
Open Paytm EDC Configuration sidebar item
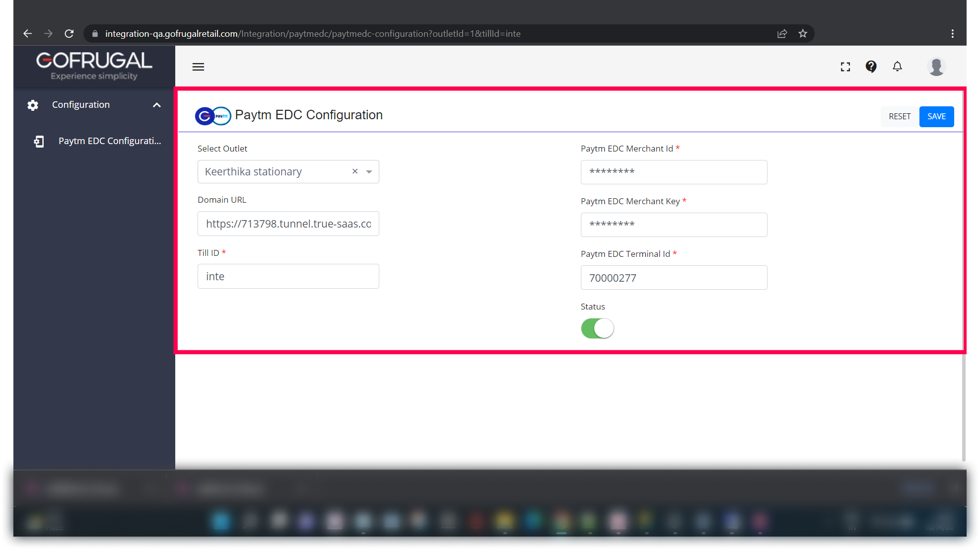pos(109,141)
